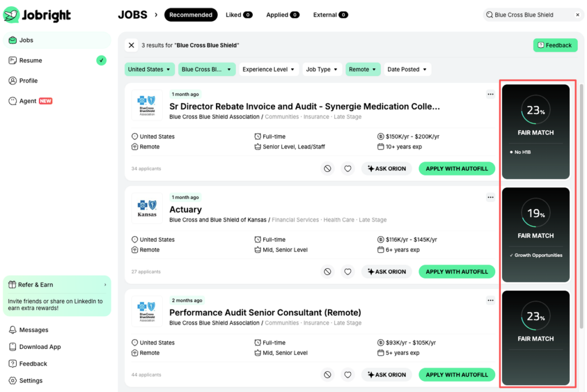View the 19% Fair Match score ring
587x392 pixels.
coord(535,213)
